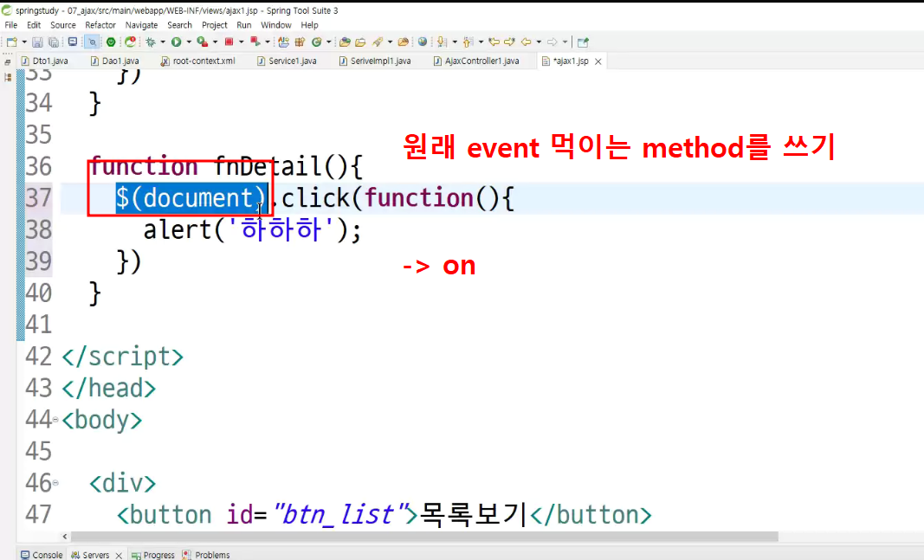Screen dimensions: 924x560
Task: Open the Source menu
Action: pyautogui.click(x=63, y=25)
